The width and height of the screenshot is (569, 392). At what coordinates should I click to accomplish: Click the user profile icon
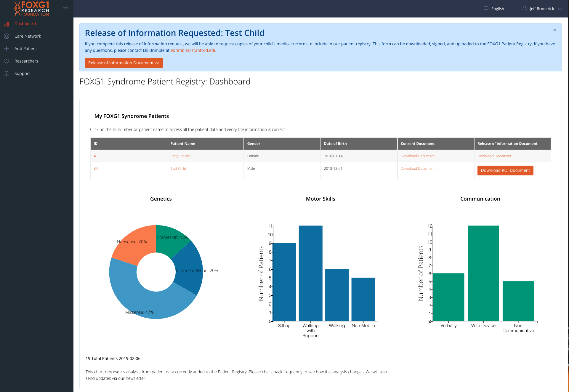tap(525, 8)
